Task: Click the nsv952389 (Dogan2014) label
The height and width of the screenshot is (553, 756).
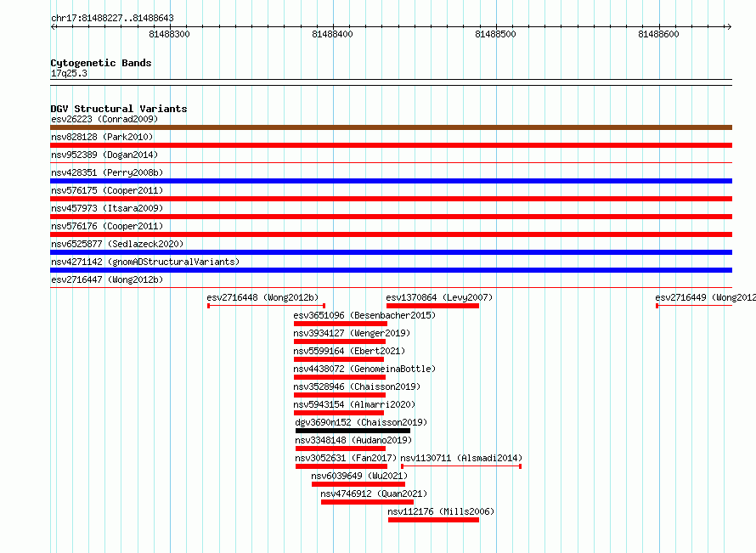Action: click(x=104, y=155)
